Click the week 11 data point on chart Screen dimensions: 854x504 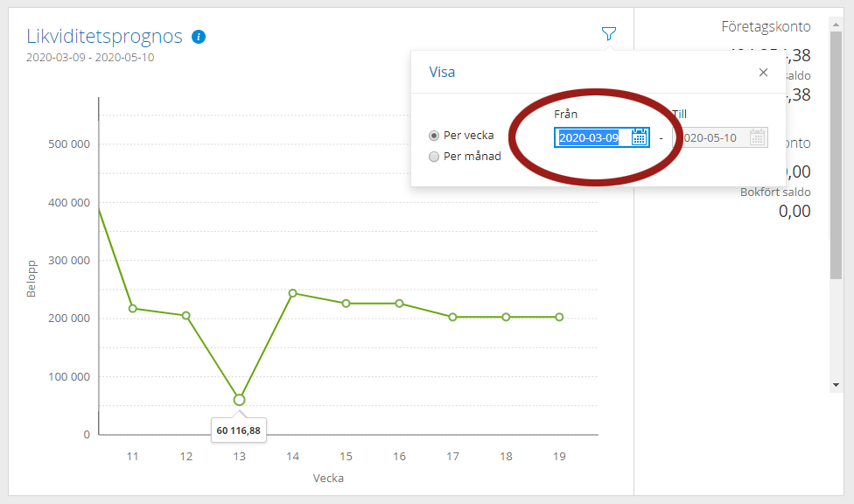point(133,308)
